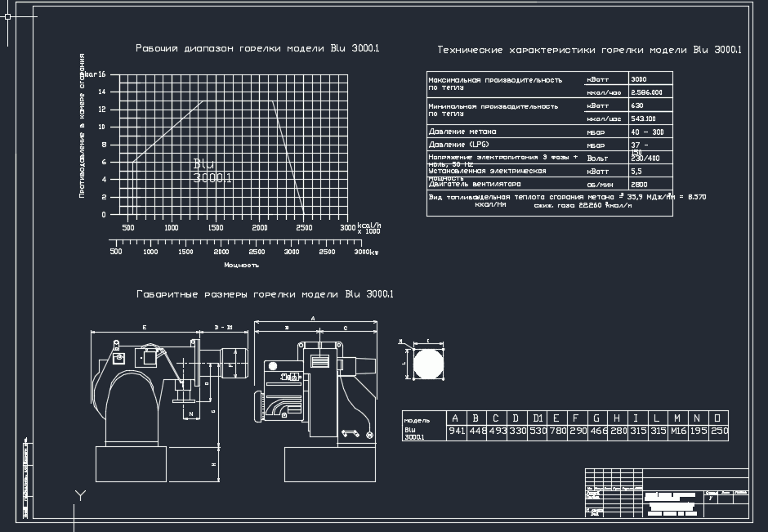
Task: Click the 'D - D1' dimension label above the blast tube
Action: pos(223,327)
